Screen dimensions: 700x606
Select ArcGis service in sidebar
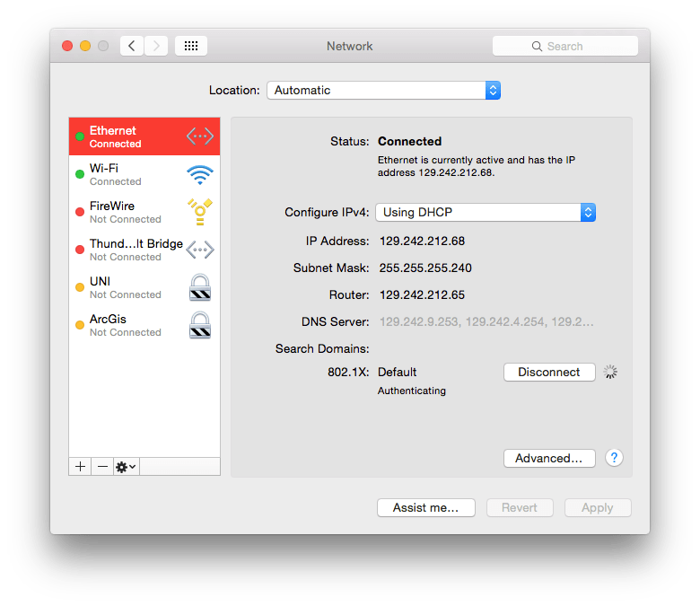144,325
